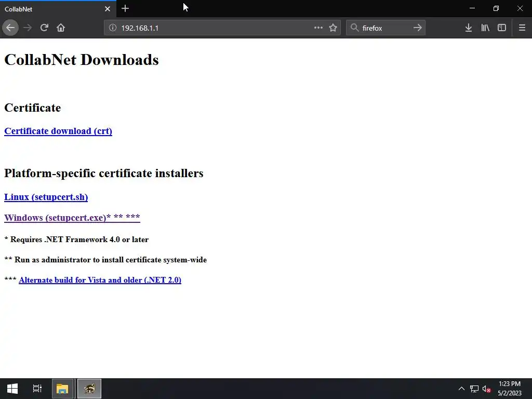Show hidden system tray icons
This screenshot has width=532, height=399.
coord(461,389)
